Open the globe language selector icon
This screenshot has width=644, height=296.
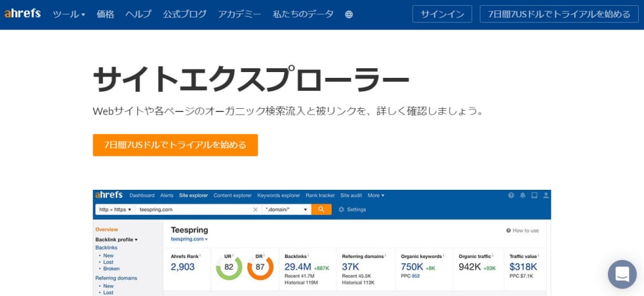point(348,14)
